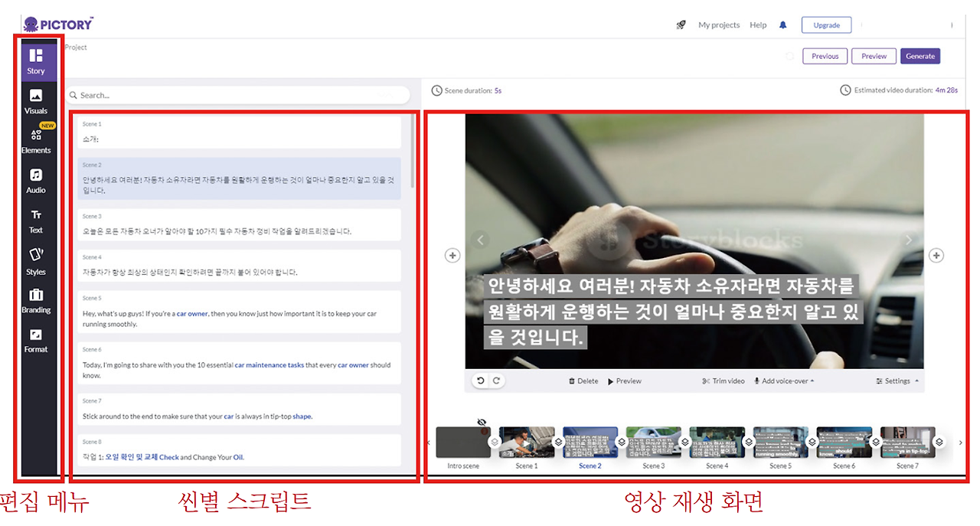Viewport: 980px width, 526px height.
Task: Add a scene before current scene
Action: (452, 256)
